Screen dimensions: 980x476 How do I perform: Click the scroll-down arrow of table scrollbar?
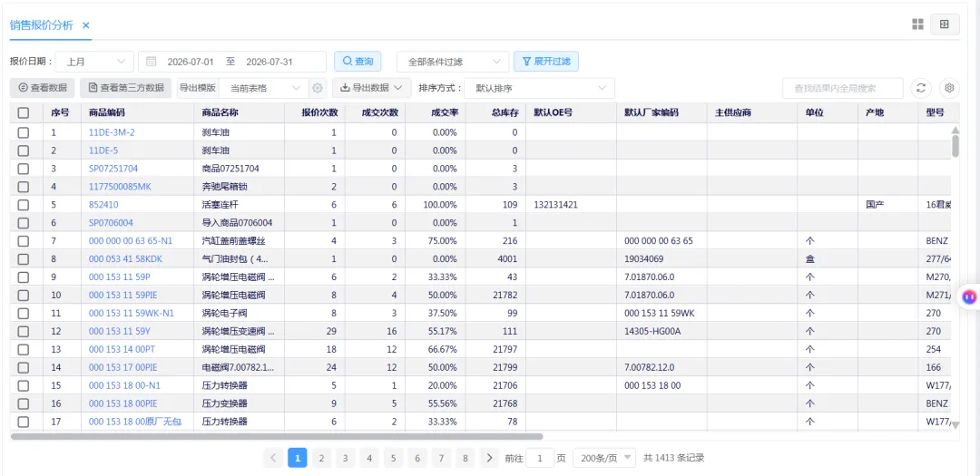[955, 425]
